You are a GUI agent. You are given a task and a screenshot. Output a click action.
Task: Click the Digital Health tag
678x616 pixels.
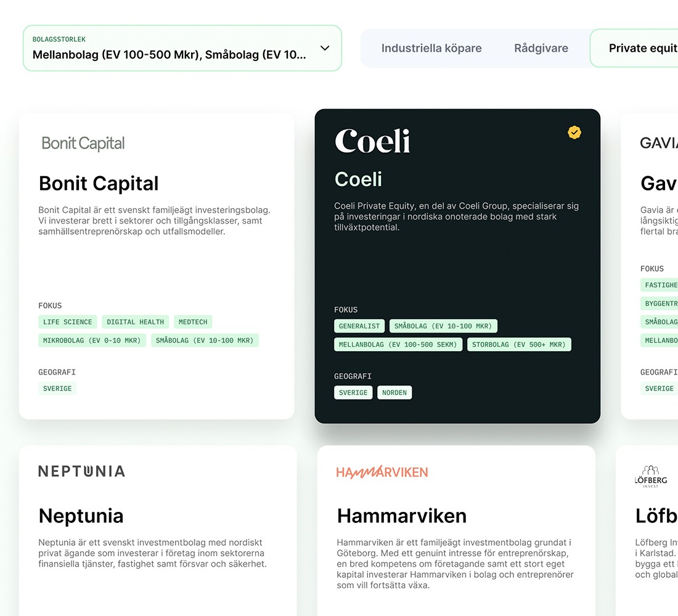pos(136,322)
